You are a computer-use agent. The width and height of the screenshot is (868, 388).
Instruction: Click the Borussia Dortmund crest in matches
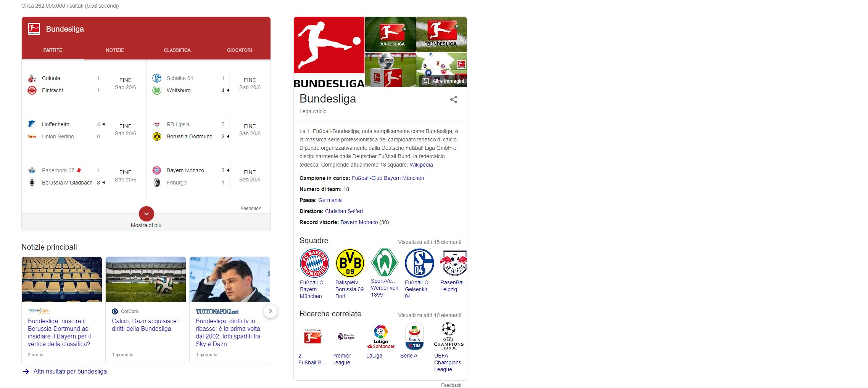(157, 136)
